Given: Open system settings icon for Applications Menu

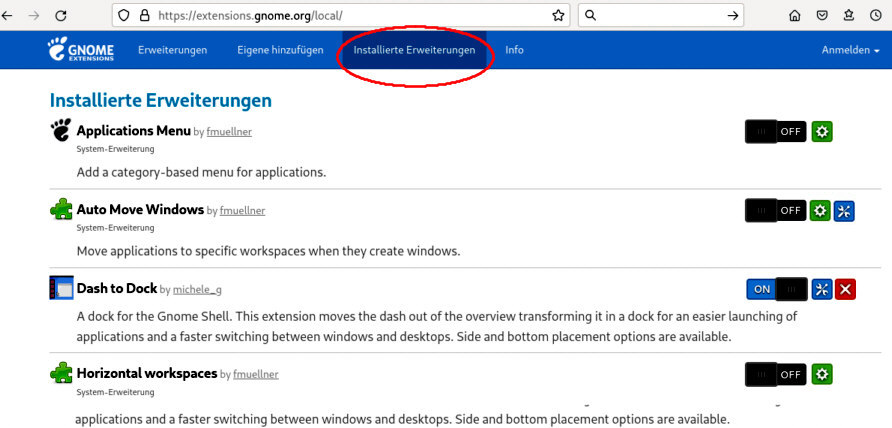Looking at the screenshot, I should (x=821, y=131).
